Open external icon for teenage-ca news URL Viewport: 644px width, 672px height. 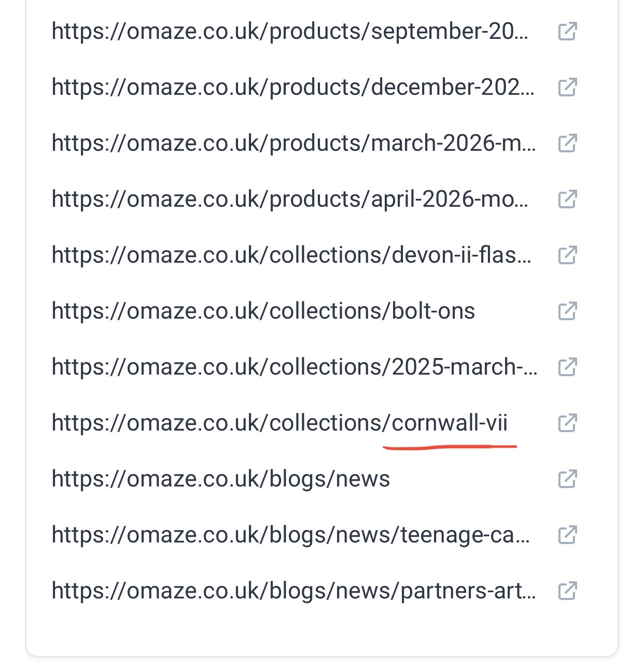coord(567,535)
